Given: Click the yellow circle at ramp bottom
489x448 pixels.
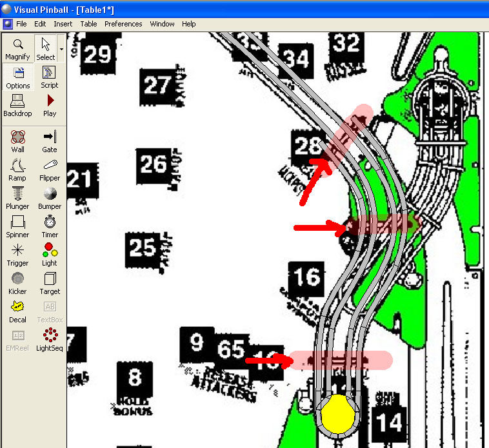Looking at the screenshot, I should pos(339,414).
